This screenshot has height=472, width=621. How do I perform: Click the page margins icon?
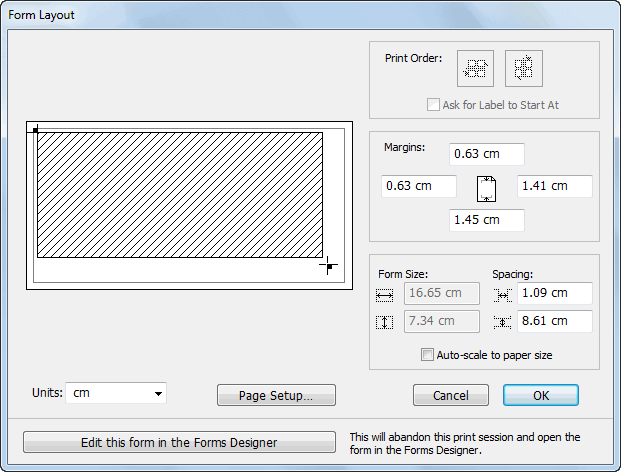pyautogui.click(x=486, y=189)
